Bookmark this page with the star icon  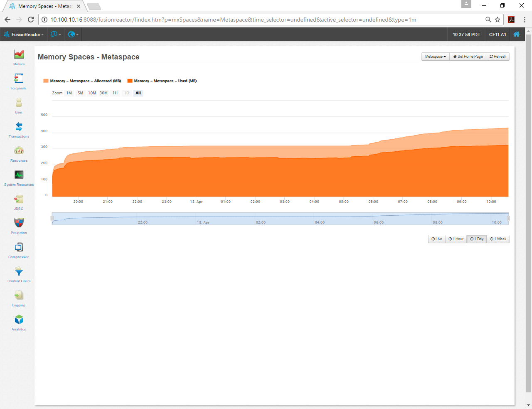point(498,20)
